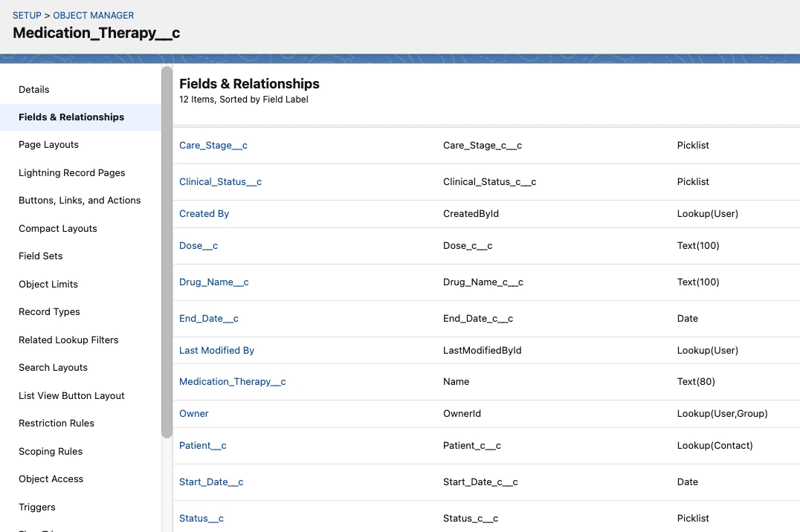Open the Owner field details
This screenshot has width=800, height=532.
[x=193, y=413]
